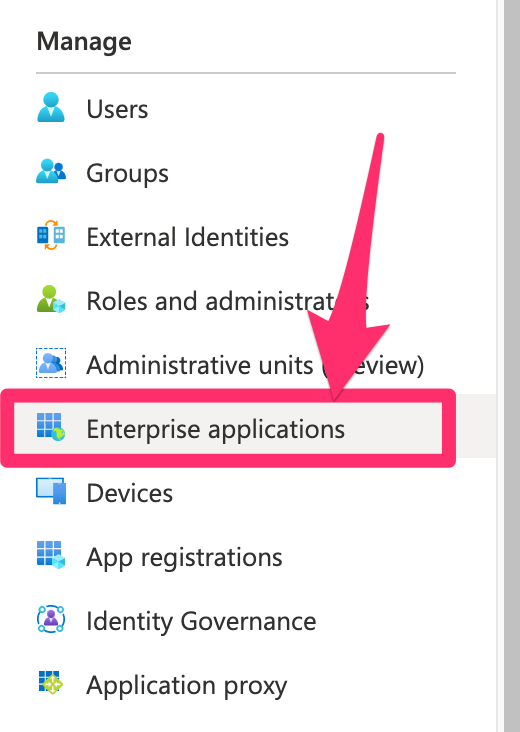Image resolution: width=520 pixels, height=732 pixels.
Task: Click the Administrative units icon
Action: point(51,363)
